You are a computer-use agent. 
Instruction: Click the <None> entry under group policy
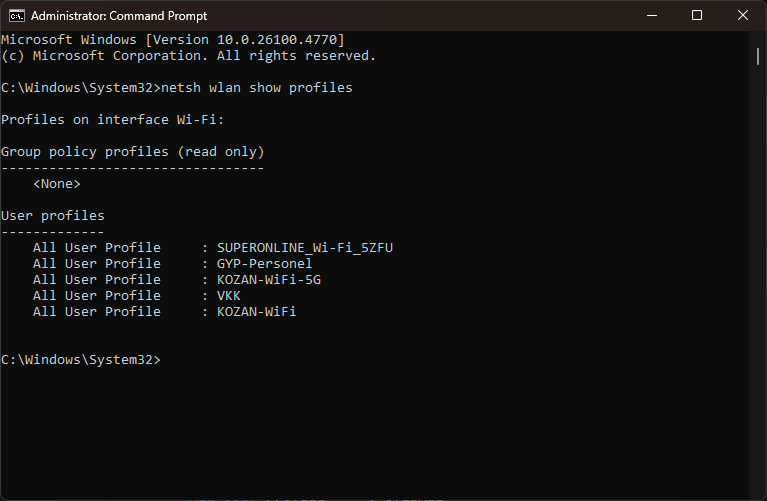56,184
